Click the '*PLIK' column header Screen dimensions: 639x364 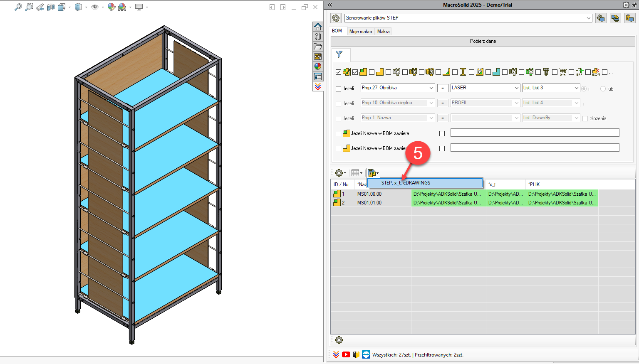click(562, 184)
